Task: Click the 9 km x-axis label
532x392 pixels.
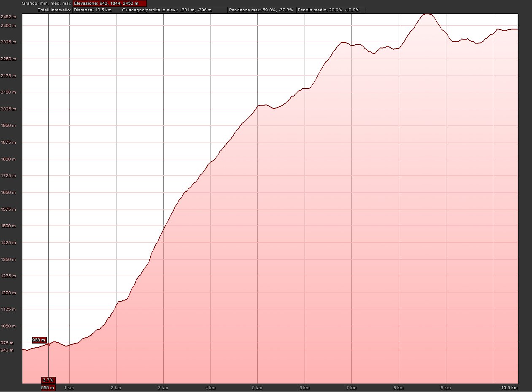Action: point(446,387)
